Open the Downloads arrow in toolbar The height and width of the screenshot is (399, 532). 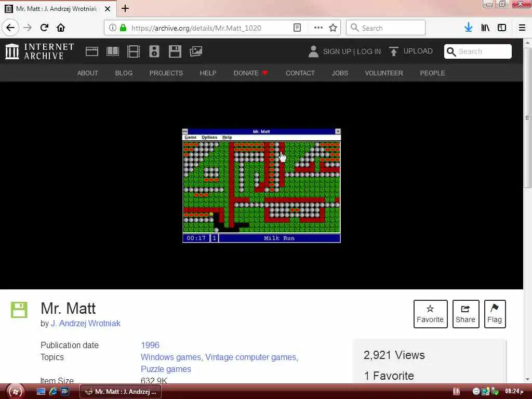click(468, 28)
